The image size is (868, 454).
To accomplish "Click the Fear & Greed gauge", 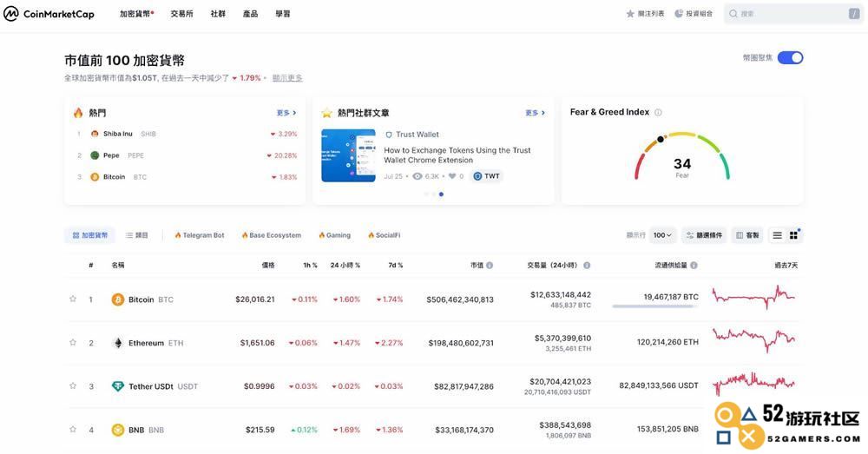I will 682,156.
